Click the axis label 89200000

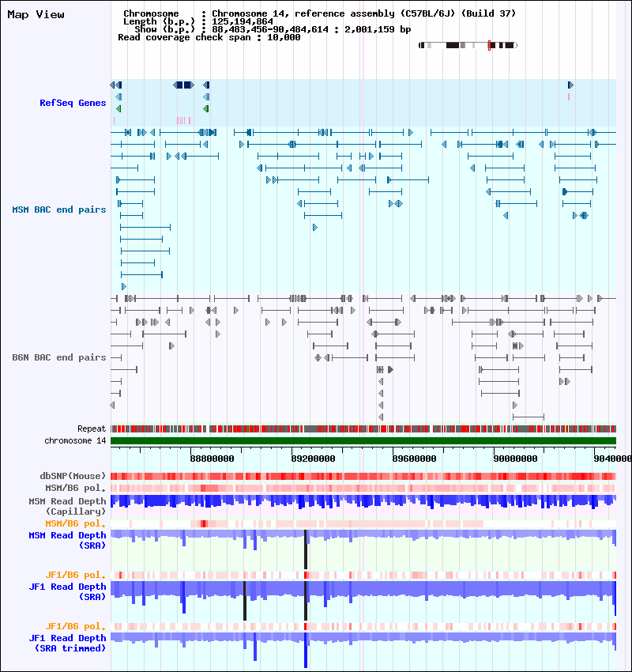tap(313, 459)
